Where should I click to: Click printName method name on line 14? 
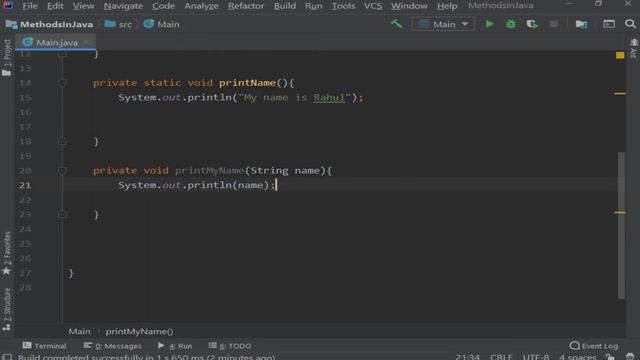point(247,83)
